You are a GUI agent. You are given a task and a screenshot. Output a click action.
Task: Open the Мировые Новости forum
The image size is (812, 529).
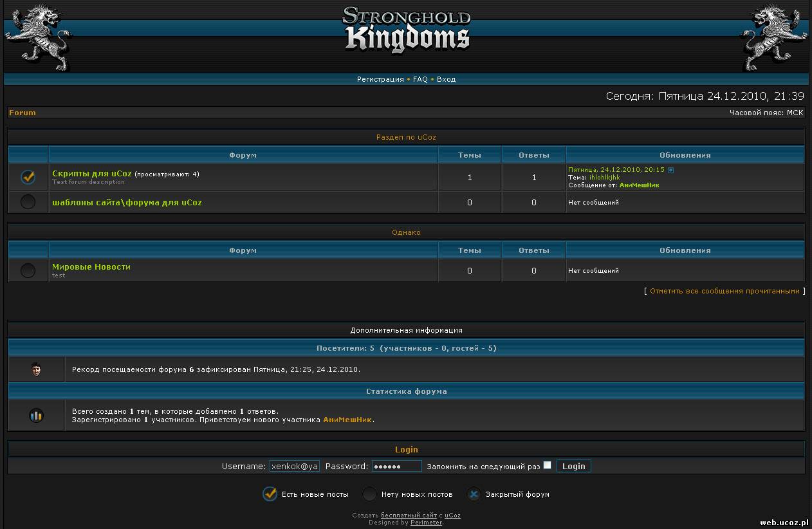(91, 266)
